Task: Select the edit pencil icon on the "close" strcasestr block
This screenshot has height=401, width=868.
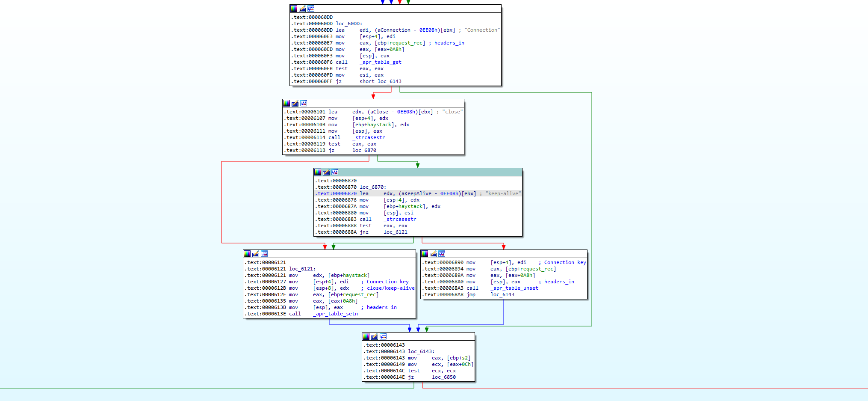Action: pos(295,103)
